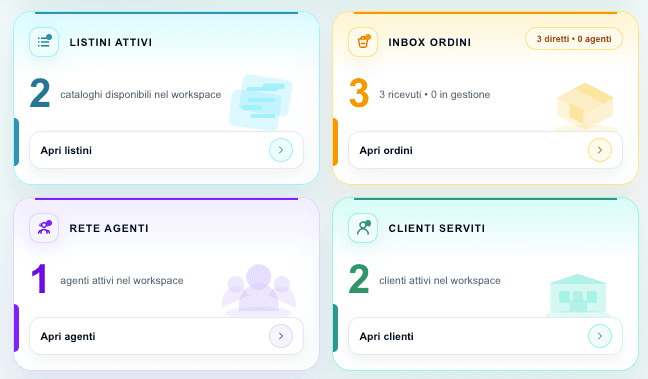Open the Apri listini button

coord(167,150)
